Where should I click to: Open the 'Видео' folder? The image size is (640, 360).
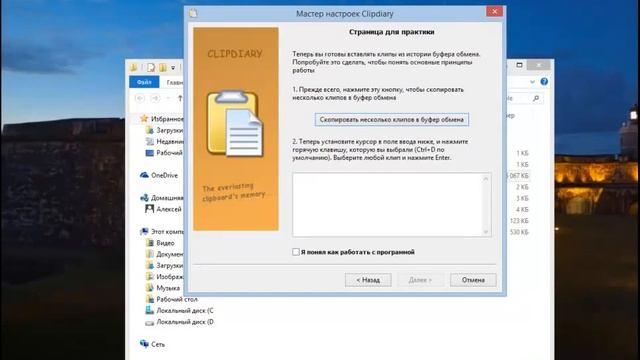point(165,243)
